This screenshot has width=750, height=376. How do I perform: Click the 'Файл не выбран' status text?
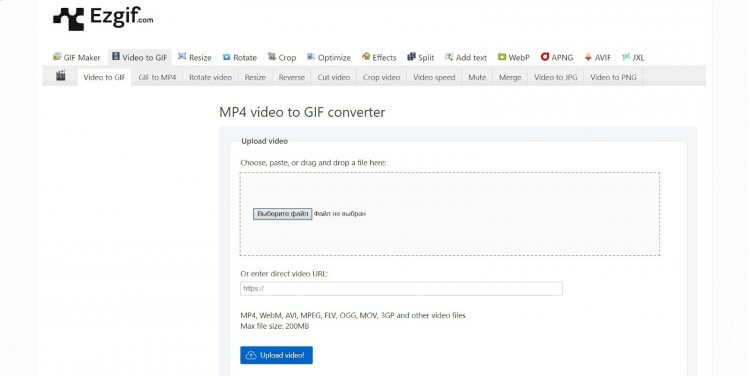(340, 214)
